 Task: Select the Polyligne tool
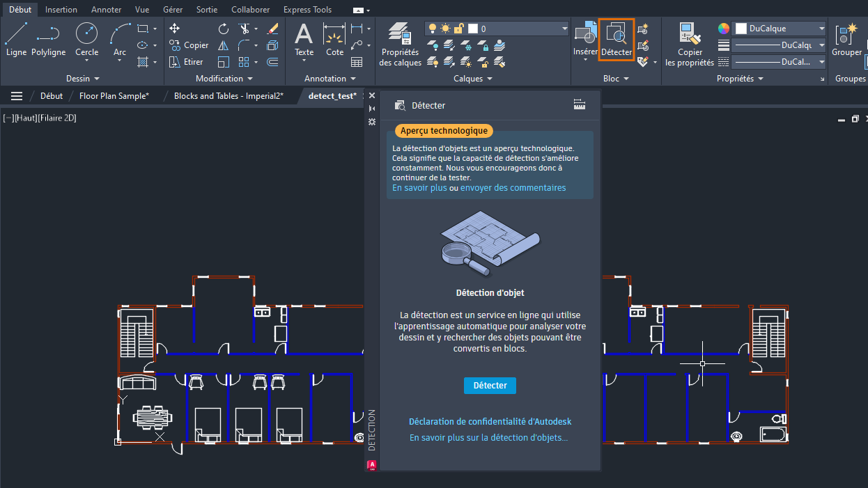tap(48, 39)
